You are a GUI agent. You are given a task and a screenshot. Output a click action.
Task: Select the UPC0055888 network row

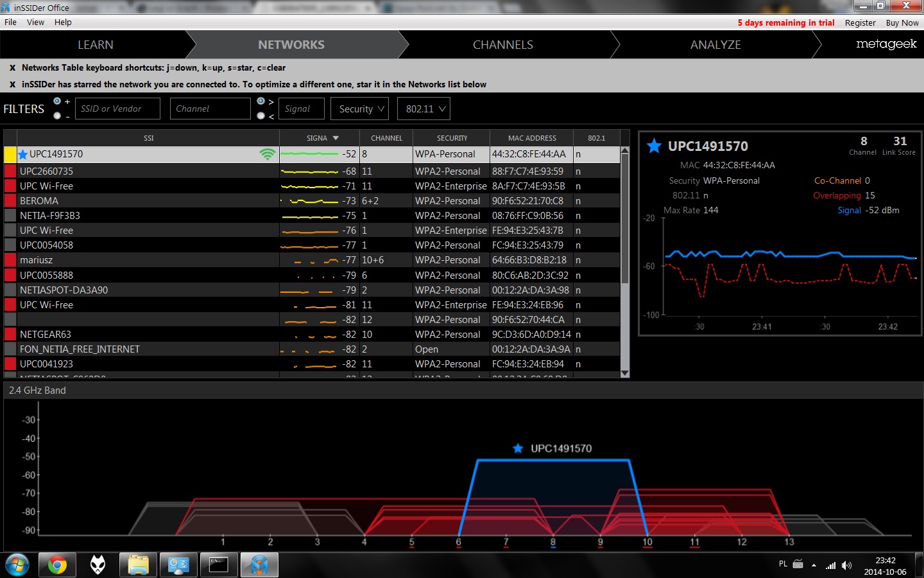(x=312, y=276)
